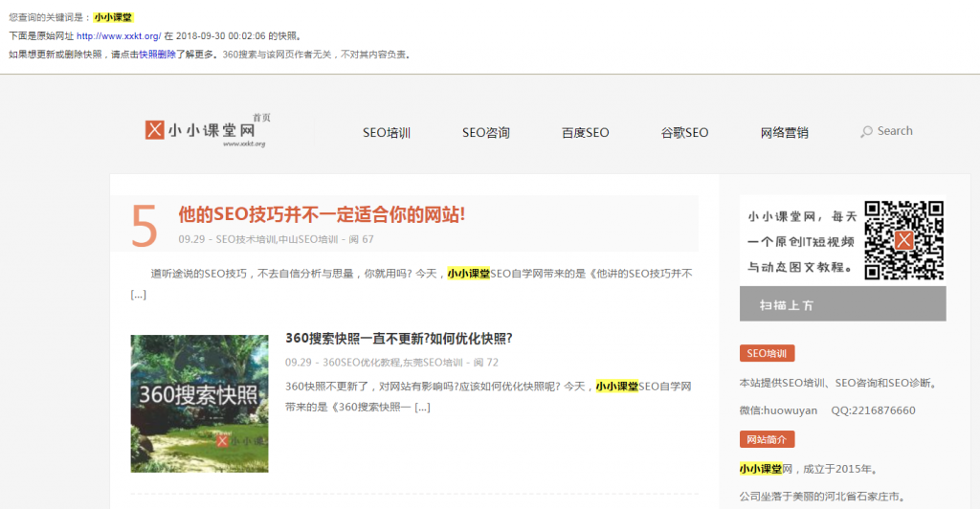The width and height of the screenshot is (980, 509).
Task: Click the www.xxkt.org text under the logo
Action: pos(244,144)
